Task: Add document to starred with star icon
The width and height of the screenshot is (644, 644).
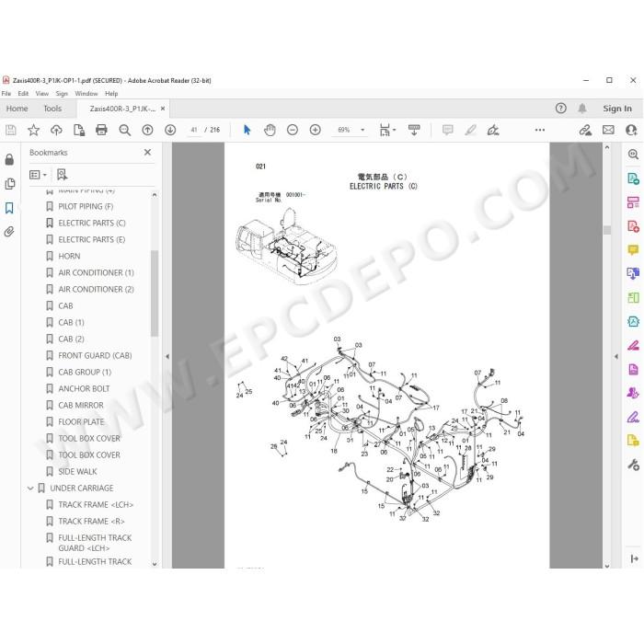Action: click(x=33, y=131)
